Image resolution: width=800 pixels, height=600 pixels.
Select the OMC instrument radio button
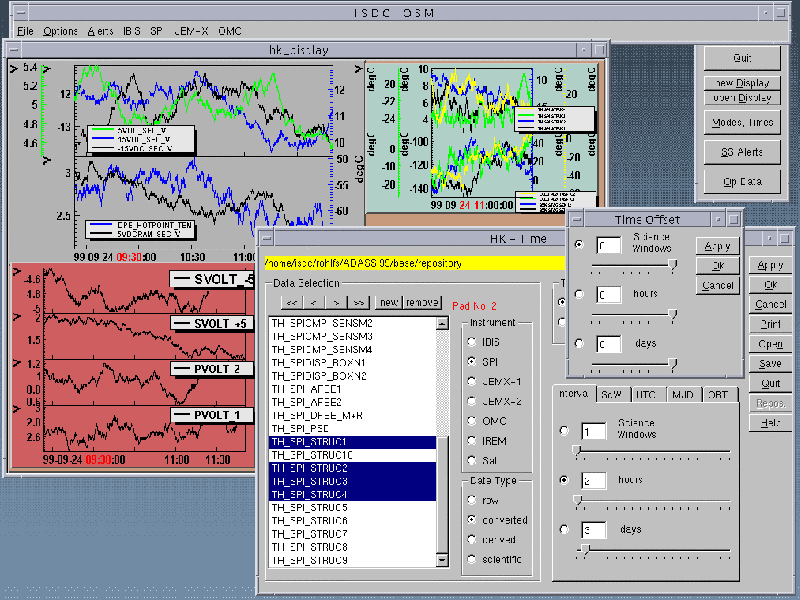point(471,421)
